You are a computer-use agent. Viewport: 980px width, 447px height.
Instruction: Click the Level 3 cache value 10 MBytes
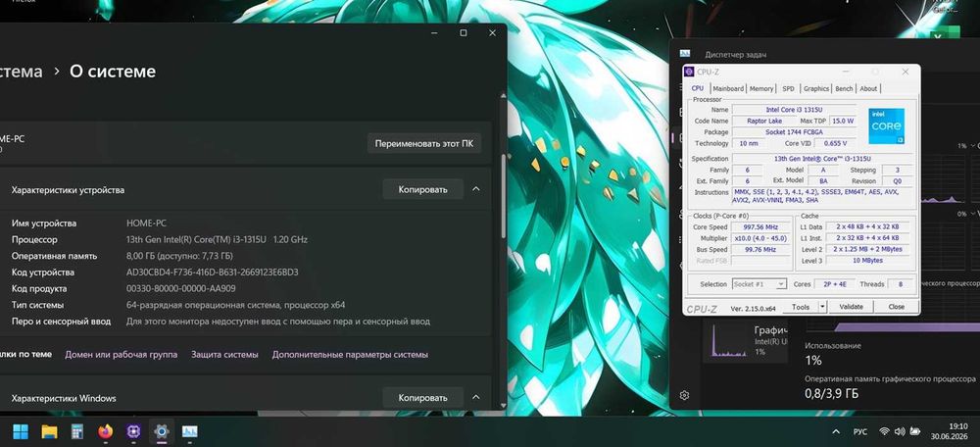pyautogui.click(x=867, y=261)
